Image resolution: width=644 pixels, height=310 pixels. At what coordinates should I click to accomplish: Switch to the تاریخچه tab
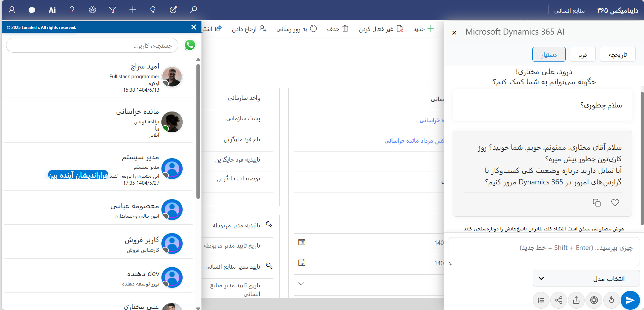tap(617, 55)
